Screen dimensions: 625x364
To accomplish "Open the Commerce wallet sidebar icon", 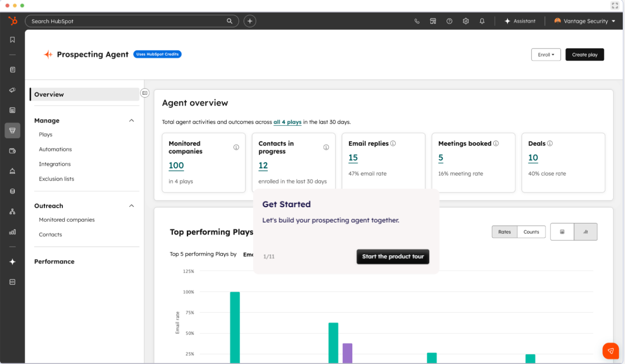I will pyautogui.click(x=13, y=151).
